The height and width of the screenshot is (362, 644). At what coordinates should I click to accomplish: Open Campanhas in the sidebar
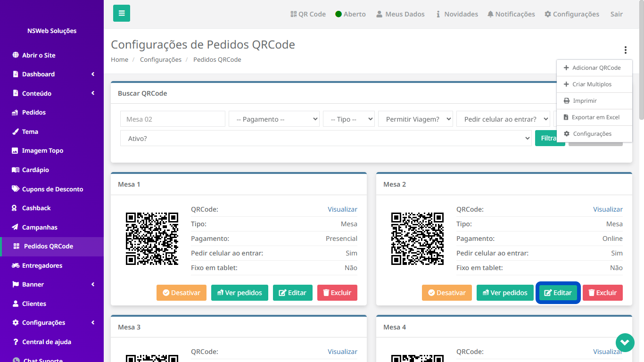[52, 227]
